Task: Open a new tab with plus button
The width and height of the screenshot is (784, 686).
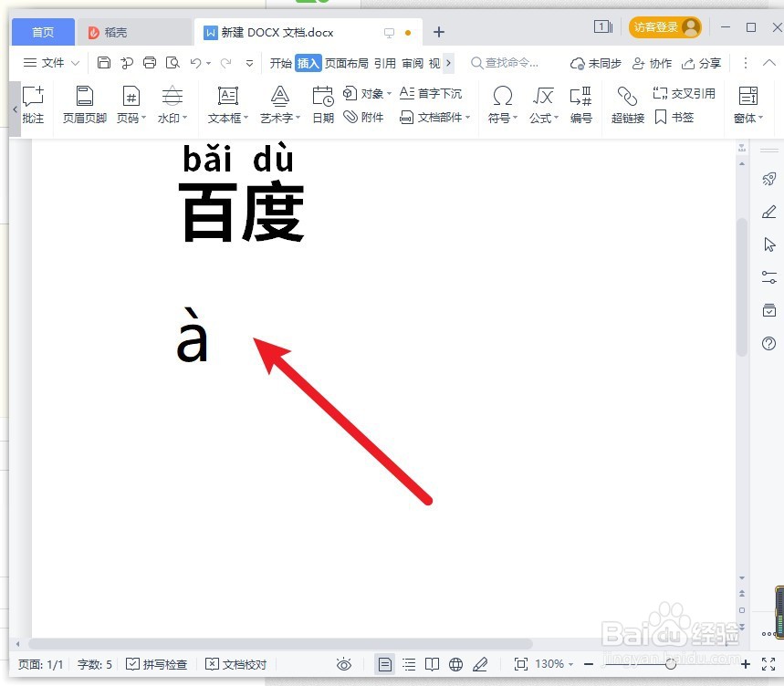Action: click(x=438, y=32)
